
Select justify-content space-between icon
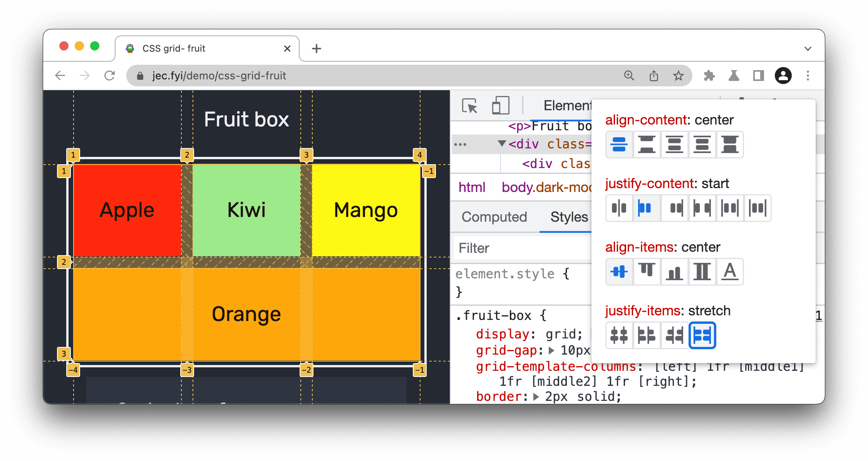pos(703,207)
